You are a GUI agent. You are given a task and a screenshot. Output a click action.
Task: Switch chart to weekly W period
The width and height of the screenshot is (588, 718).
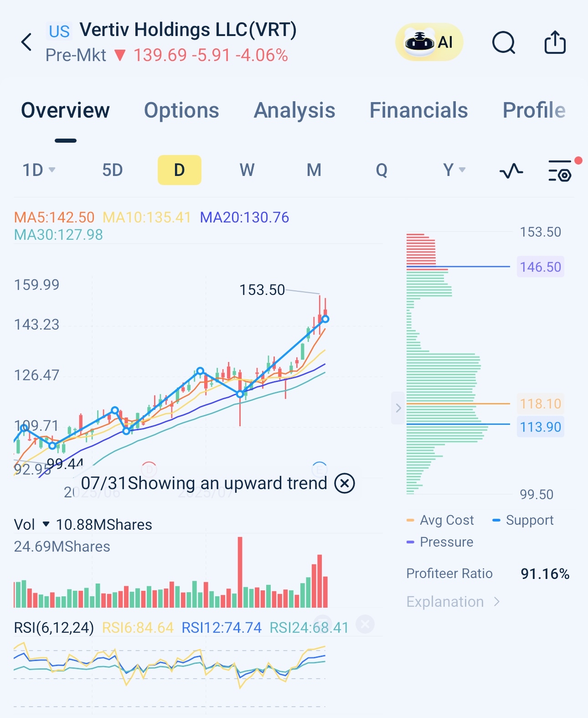(x=247, y=170)
